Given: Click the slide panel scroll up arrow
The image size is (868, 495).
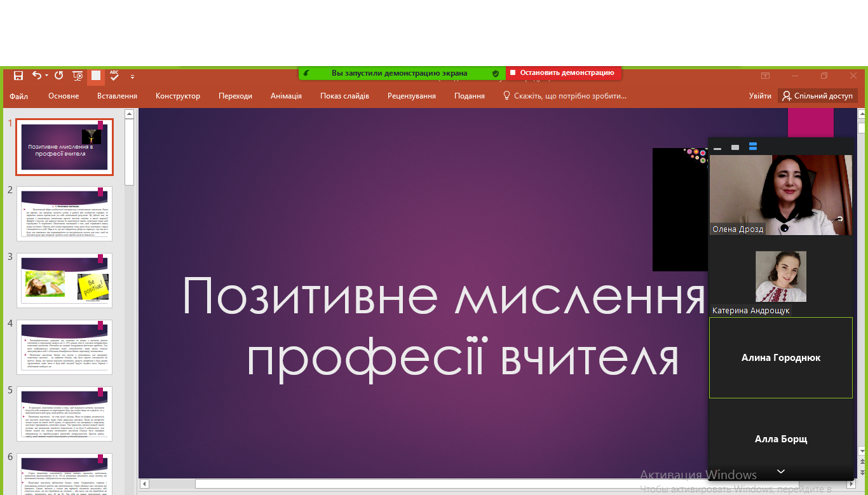Looking at the screenshot, I should tap(129, 114).
